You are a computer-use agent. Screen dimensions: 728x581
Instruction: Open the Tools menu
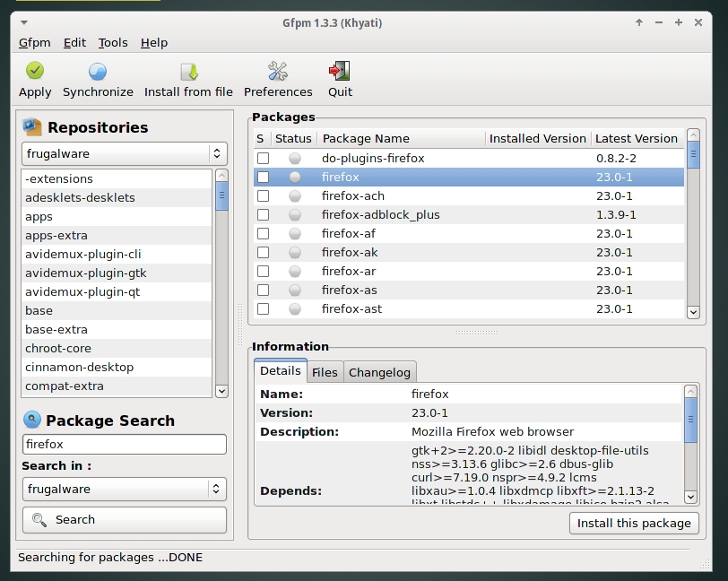point(113,43)
